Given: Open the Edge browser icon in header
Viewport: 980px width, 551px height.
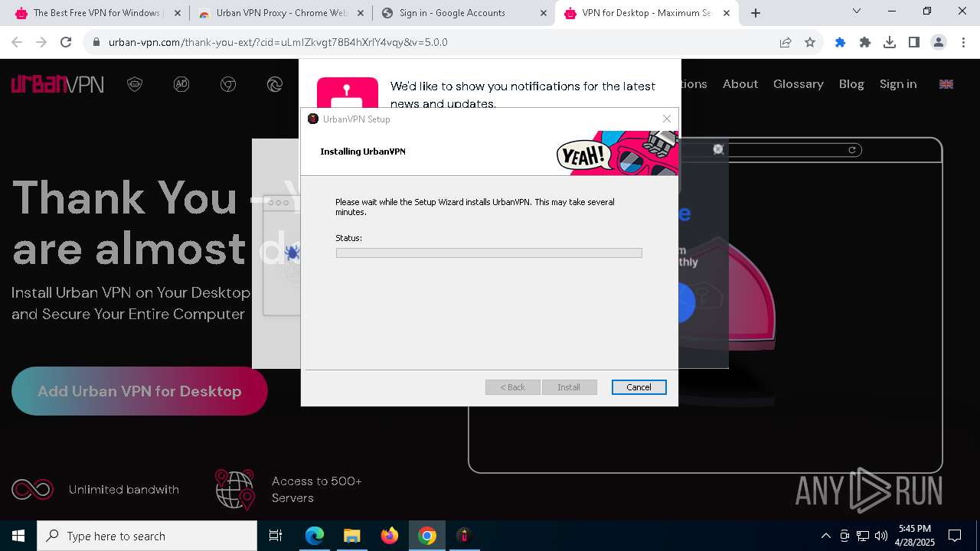Looking at the screenshot, I should (275, 84).
